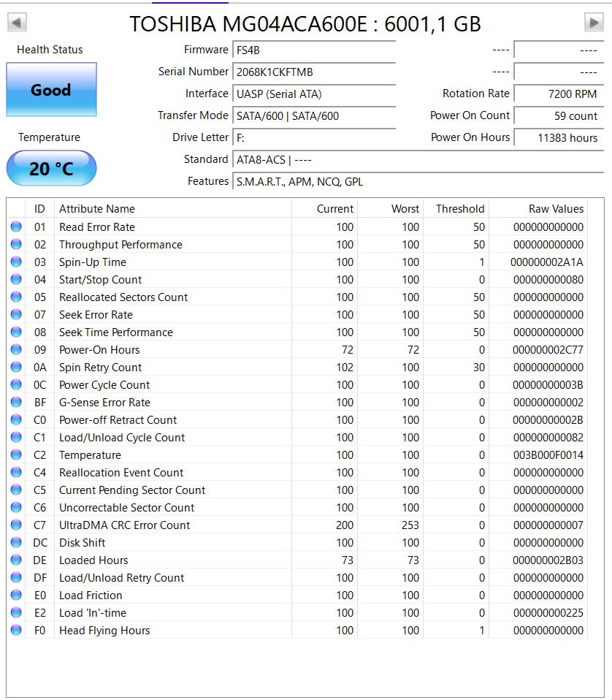Click status orb for Seek Error Rate
Viewport: 612px width, 700px height.
click(16, 314)
